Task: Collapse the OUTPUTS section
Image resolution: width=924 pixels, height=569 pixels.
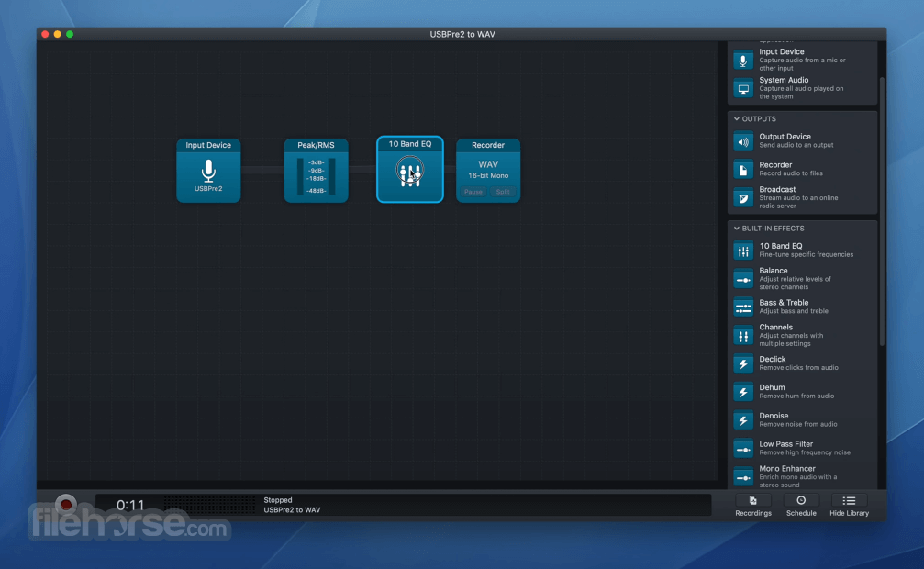Action: point(737,119)
